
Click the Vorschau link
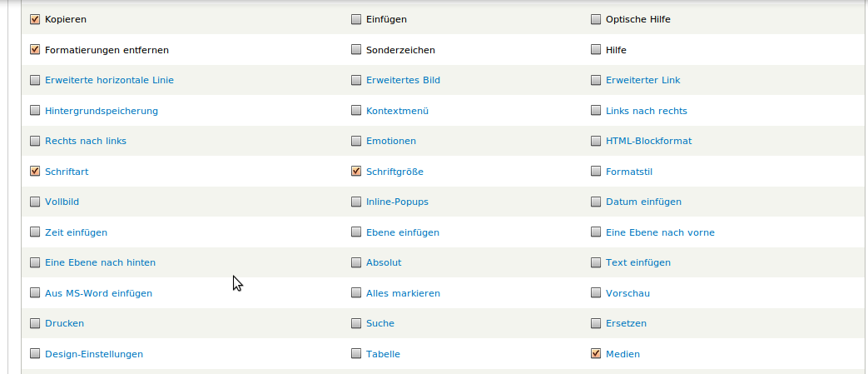click(x=627, y=293)
